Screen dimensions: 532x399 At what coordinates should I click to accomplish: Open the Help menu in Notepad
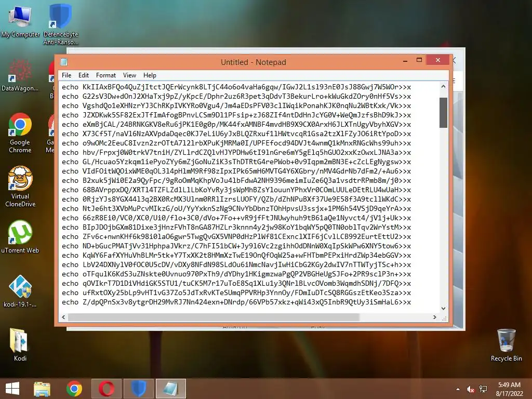(150, 75)
